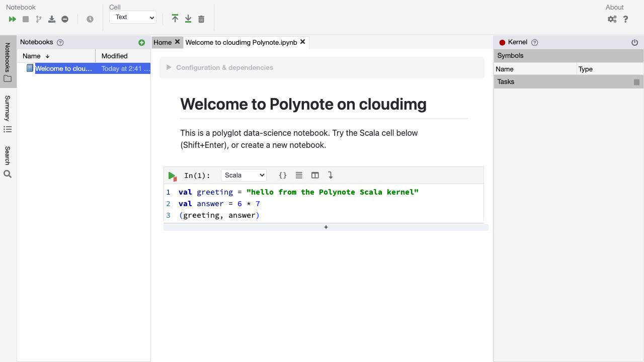The image size is (644, 362).
Task: Click the Tasks stop square icon
Action: (636, 82)
